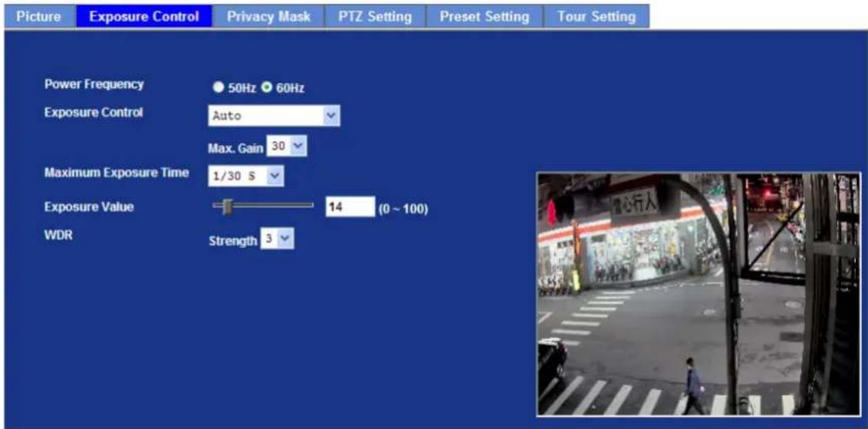Click the Power Frequency label
Image resolution: width=868 pixels, height=429 pixels.
pyautogui.click(x=94, y=84)
